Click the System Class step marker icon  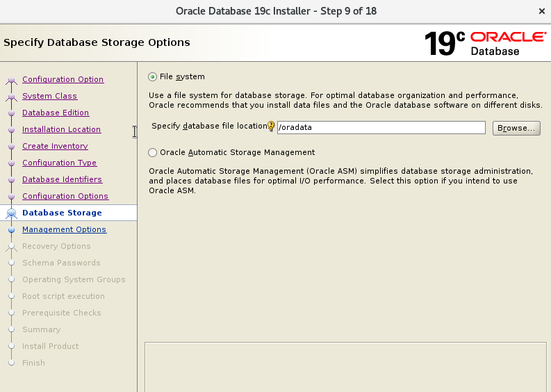point(12,97)
